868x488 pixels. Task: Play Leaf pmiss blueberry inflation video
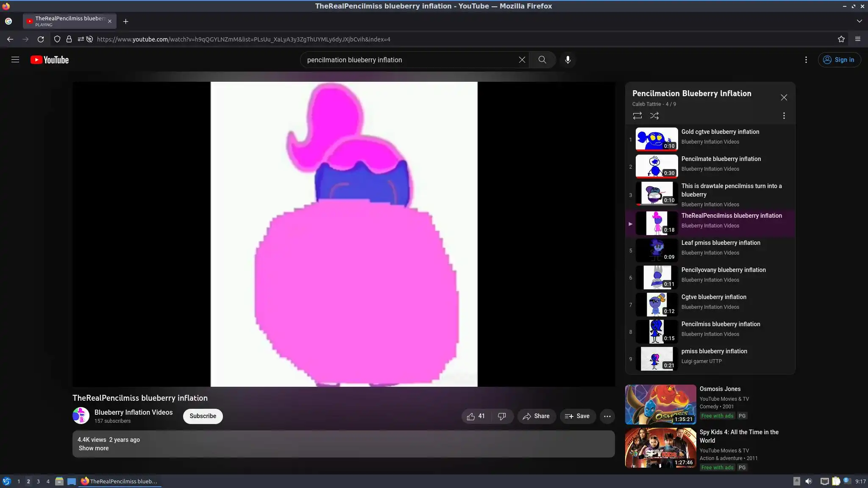(721, 243)
